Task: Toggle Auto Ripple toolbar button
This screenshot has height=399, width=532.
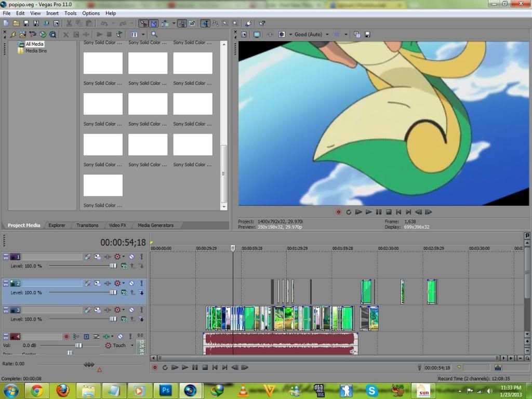Action: 165,23
